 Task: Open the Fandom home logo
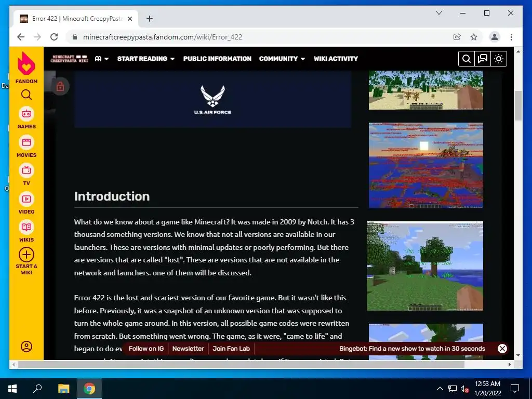tap(26, 68)
